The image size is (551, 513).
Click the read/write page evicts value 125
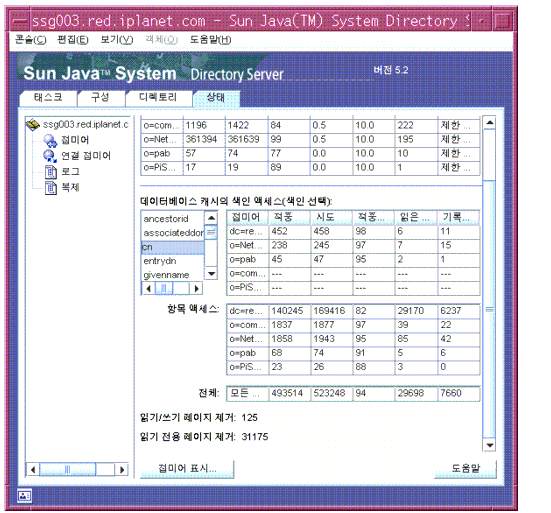[249, 418]
